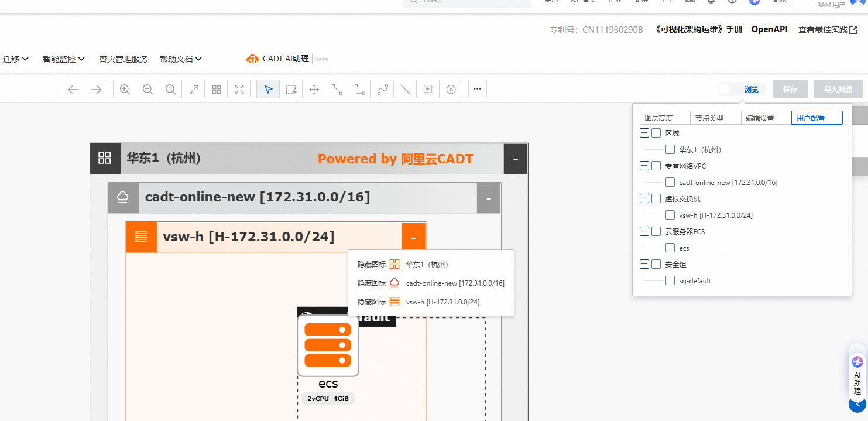Open the floating AI助理 side widget

(x=857, y=376)
